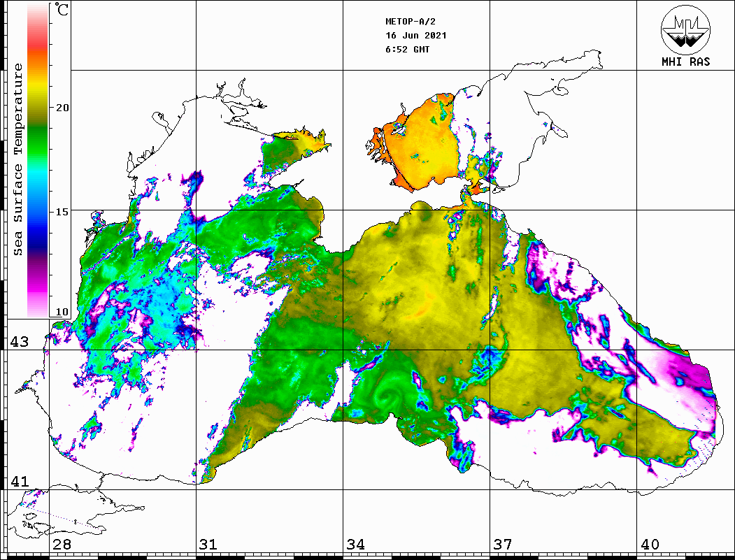Click the time '6:52 GMT'
Viewport: 735px width, 560px height.
pos(407,50)
